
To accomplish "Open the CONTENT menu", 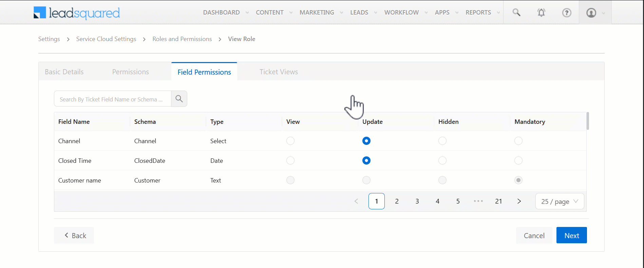I will point(270,13).
